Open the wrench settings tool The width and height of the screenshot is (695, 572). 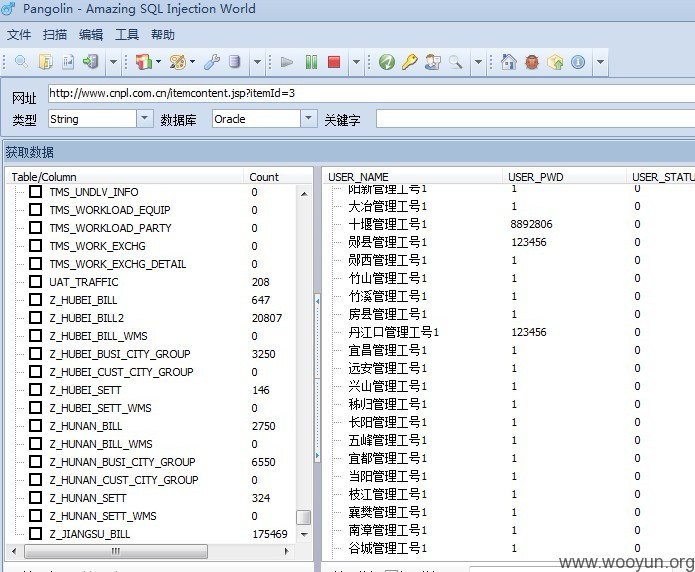(x=212, y=62)
